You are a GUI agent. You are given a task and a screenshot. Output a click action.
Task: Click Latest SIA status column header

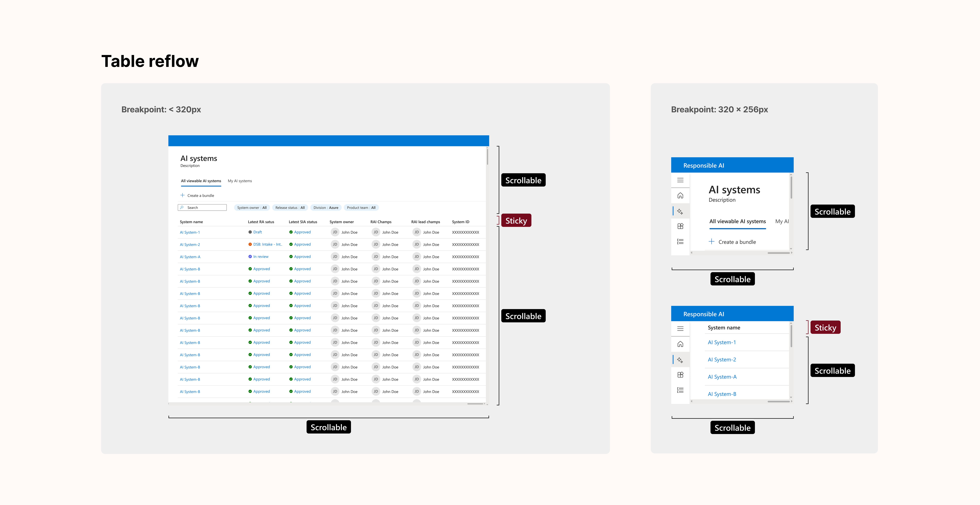click(303, 222)
